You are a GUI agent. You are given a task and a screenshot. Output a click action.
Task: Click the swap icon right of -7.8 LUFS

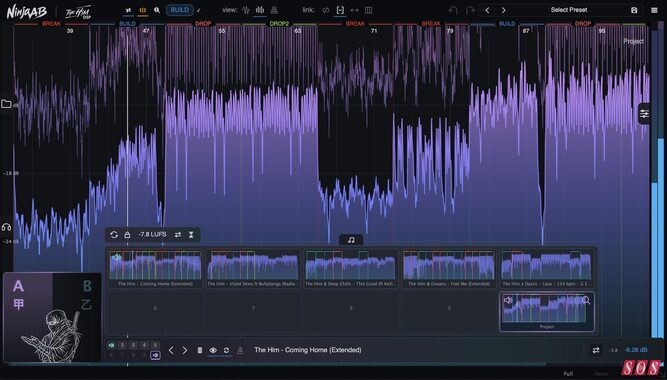(x=178, y=234)
